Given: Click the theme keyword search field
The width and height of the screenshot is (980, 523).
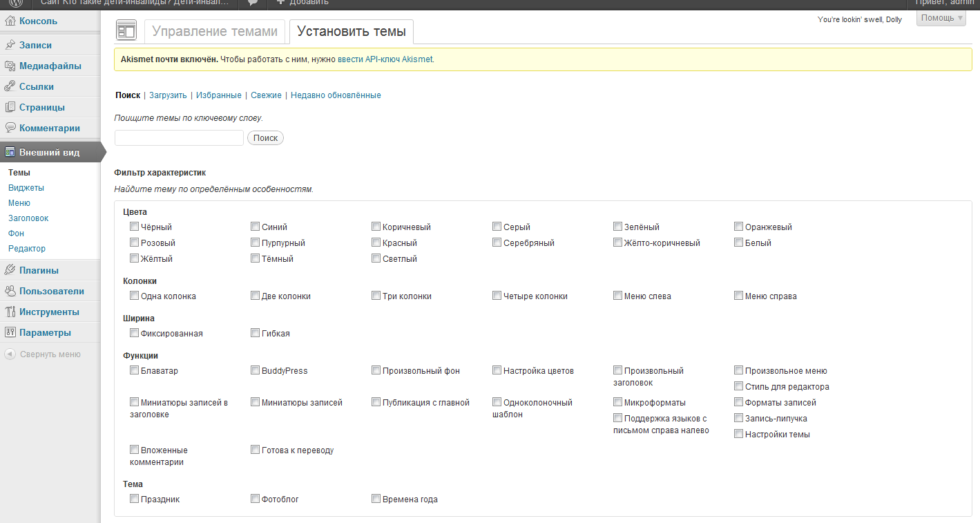Looking at the screenshot, I should [179, 138].
